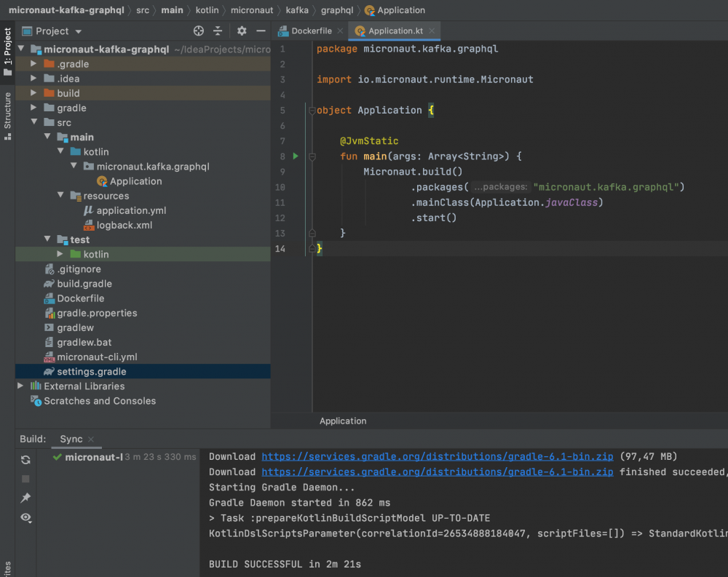Click Collapse All in Project toolbar
This screenshot has width=728, height=577.
[218, 31]
